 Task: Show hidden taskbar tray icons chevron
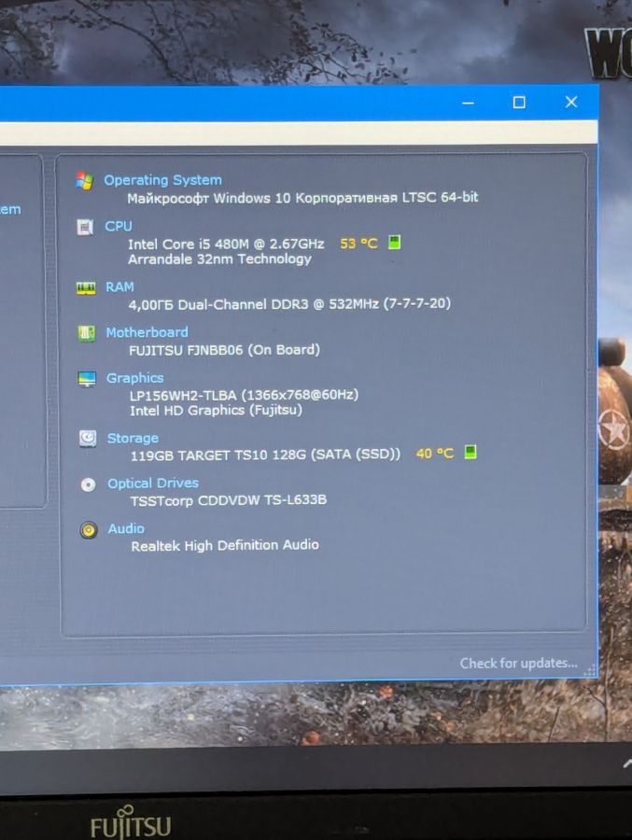(x=626, y=763)
